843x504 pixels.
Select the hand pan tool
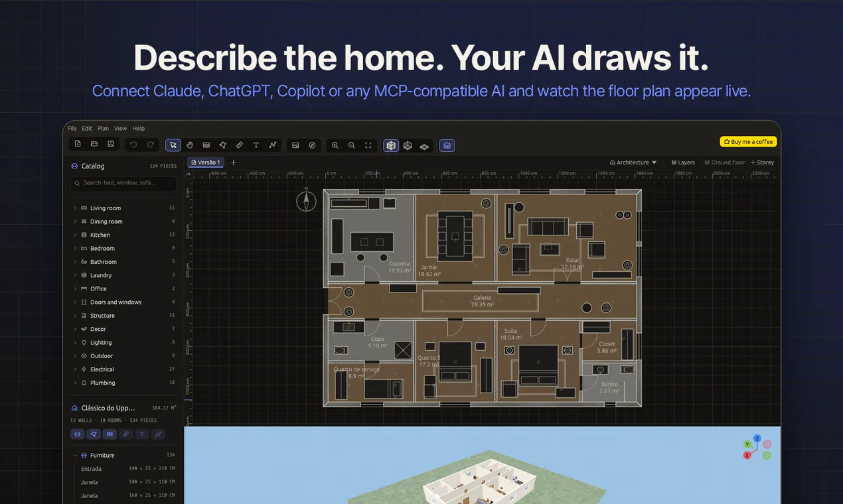tap(190, 145)
